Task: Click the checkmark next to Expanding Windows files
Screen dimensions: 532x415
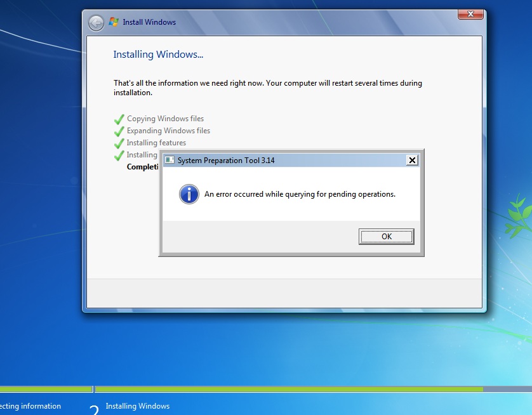Action: 119,131
